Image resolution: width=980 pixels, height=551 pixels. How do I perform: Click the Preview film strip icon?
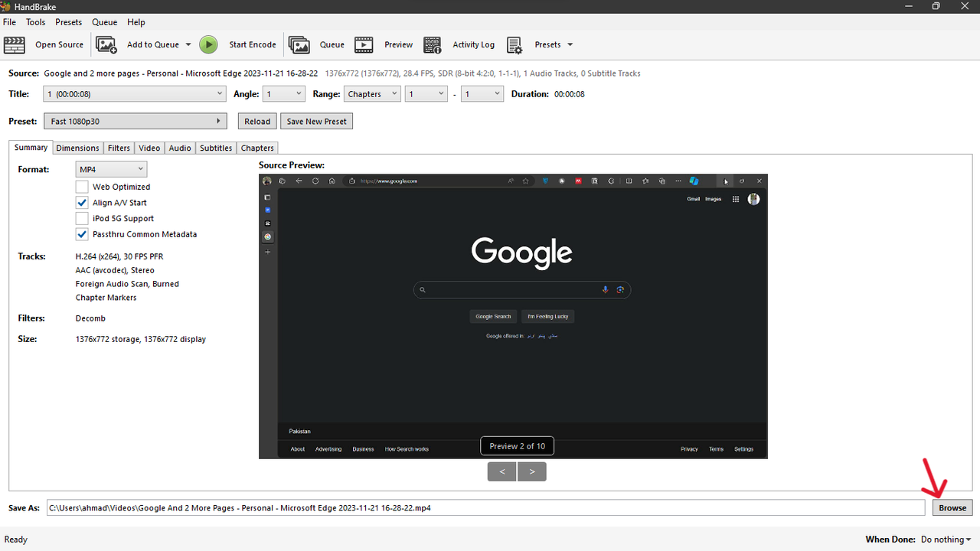[x=364, y=44]
